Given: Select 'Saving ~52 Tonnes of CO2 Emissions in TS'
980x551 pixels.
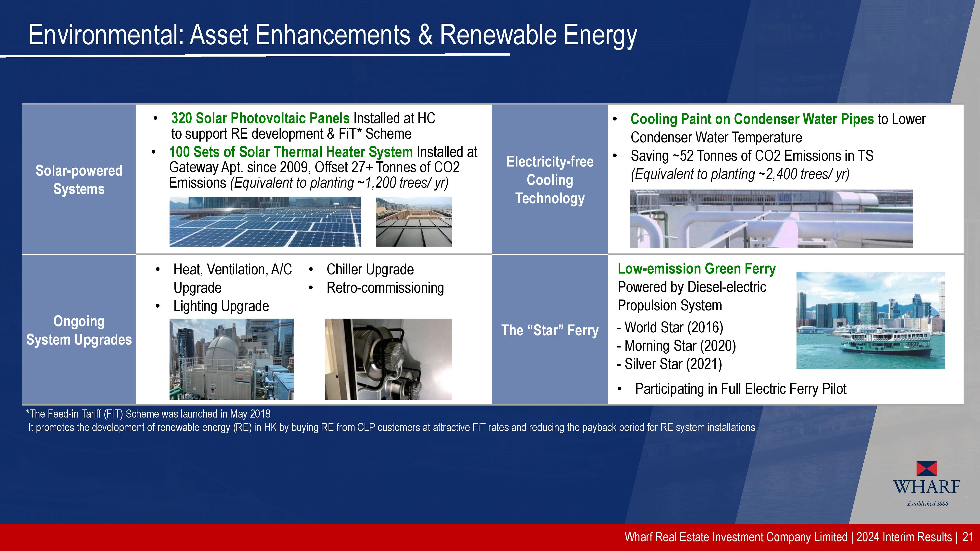Looking at the screenshot, I should [752, 156].
